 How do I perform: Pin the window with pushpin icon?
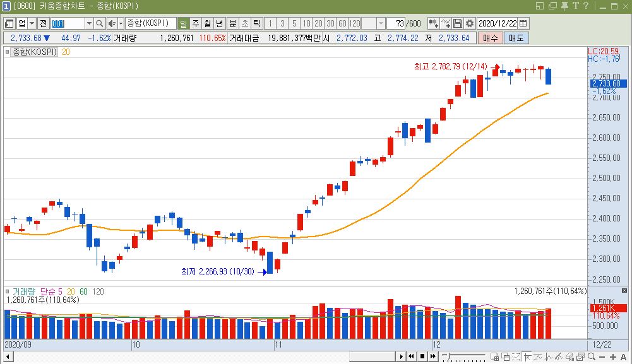click(x=564, y=6)
